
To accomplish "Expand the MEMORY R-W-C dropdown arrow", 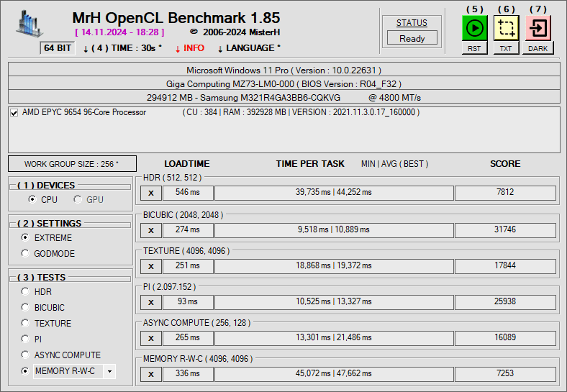I will (109, 371).
